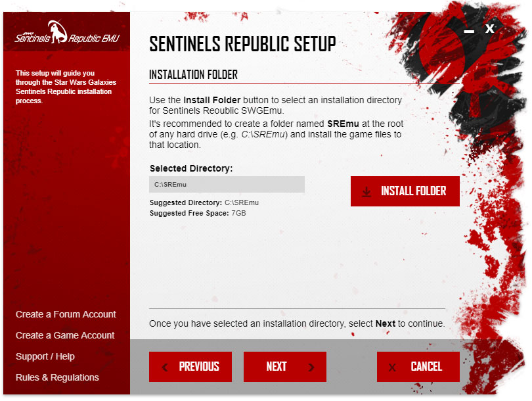Click the Selected Directory path field
The height and width of the screenshot is (401, 532).
(x=227, y=185)
